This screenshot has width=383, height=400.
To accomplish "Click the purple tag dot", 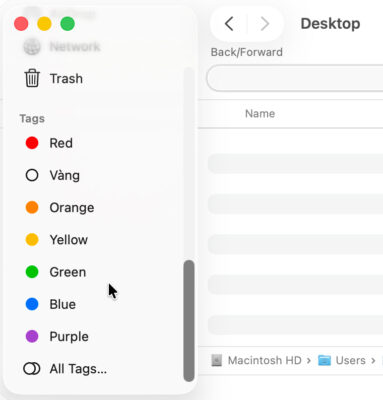I will pyautogui.click(x=32, y=336).
